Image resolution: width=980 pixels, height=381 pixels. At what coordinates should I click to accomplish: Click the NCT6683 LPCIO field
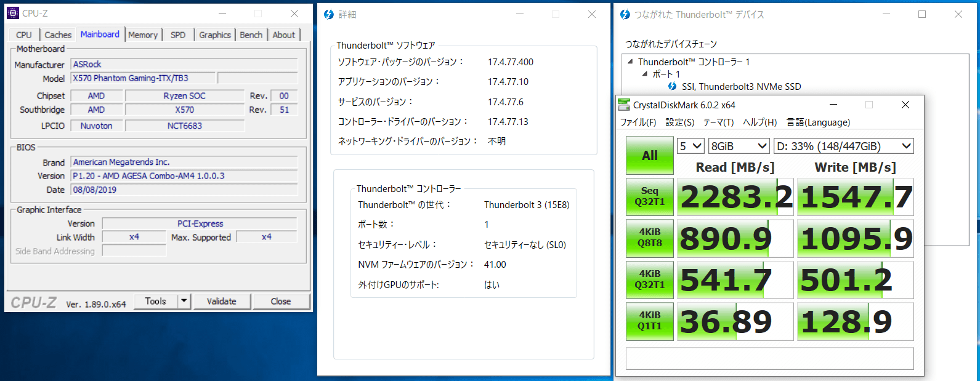pos(185,126)
